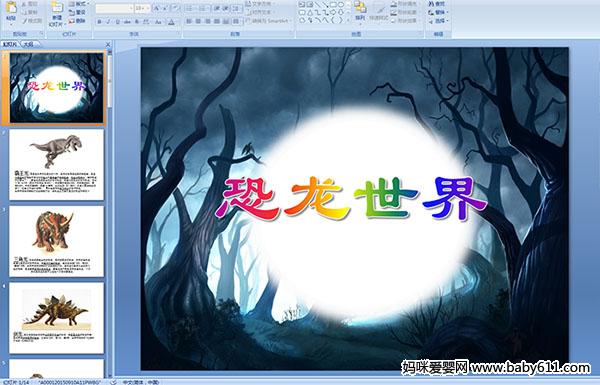Click the Cut scissors icon

pyautogui.click(x=24, y=4)
